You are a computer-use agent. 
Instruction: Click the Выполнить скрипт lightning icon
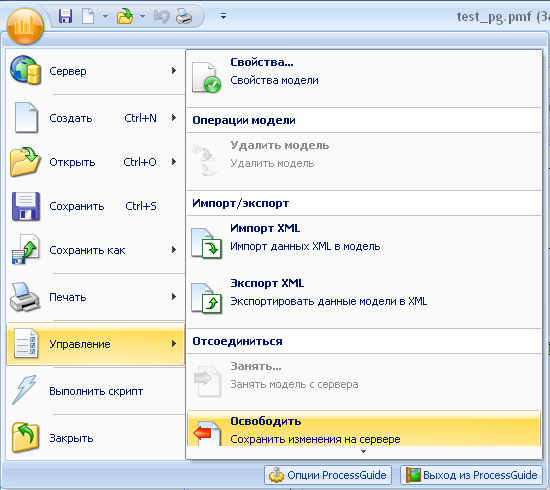coord(24,390)
